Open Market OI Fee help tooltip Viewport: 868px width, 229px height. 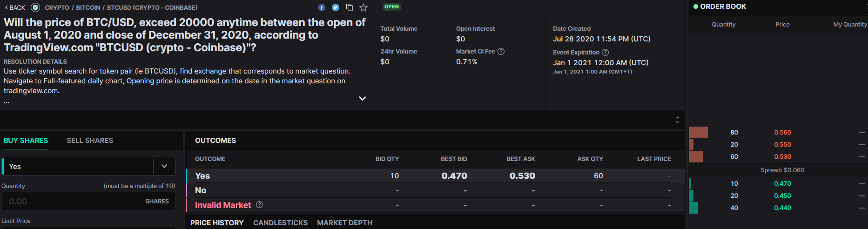click(x=501, y=52)
